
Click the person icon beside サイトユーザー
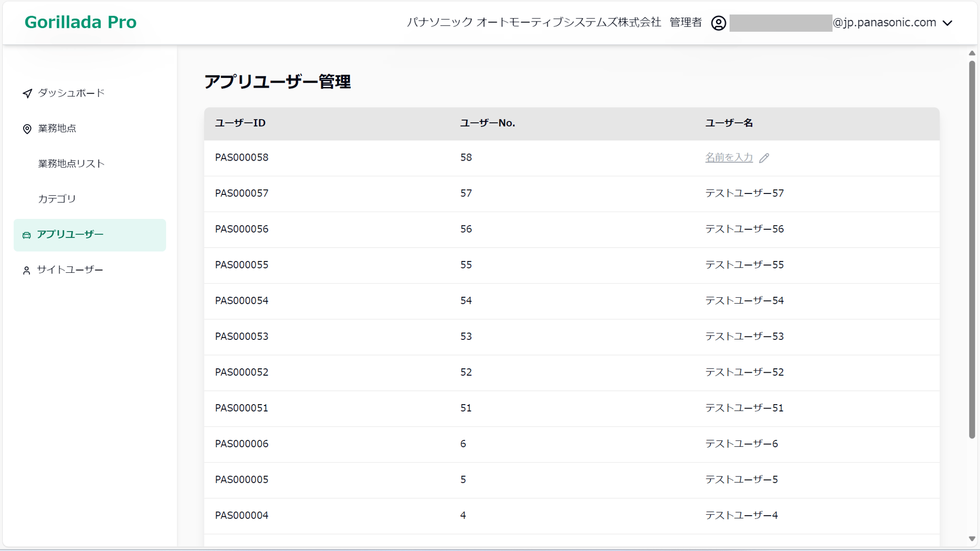[x=26, y=270]
